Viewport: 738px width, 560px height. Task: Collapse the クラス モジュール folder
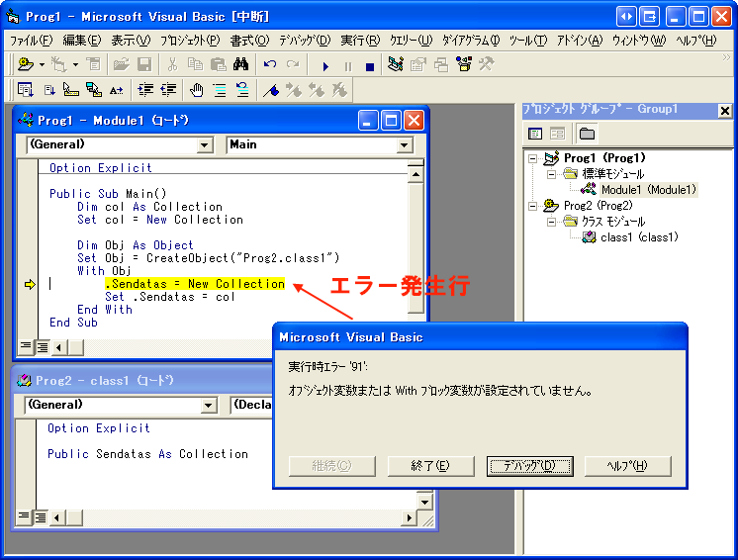tap(551, 222)
